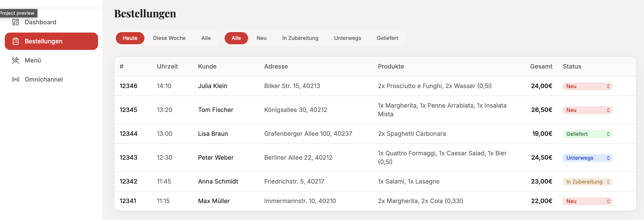This screenshot has height=220, width=644.
Task: Switch to the Neu status tab
Action: [261, 38]
